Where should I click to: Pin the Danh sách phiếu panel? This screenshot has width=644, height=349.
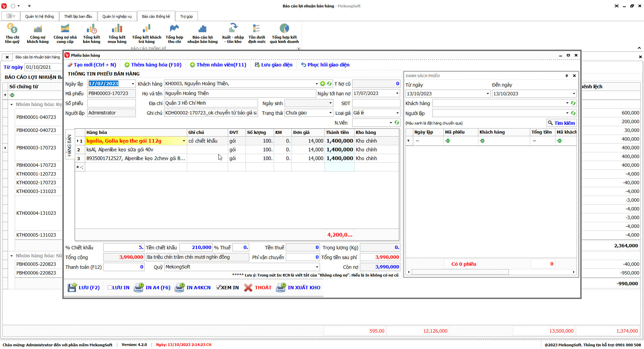(567, 76)
